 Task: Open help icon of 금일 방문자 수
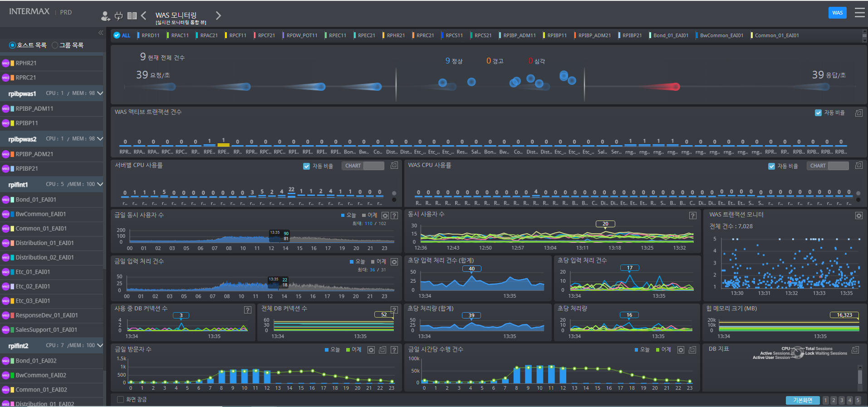(x=394, y=350)
